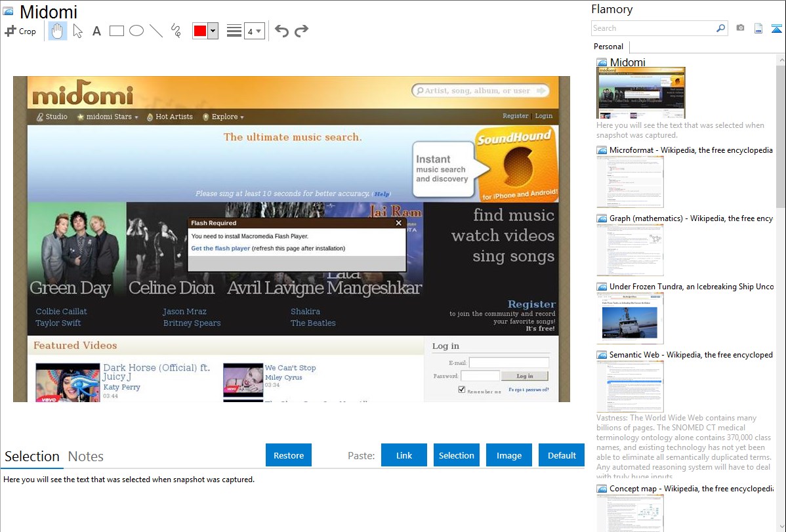The width and height of the screenshot is (786, 532).
Task: Activate the hand pan tool
Action: pyautogui.click(x=58, y=31)
